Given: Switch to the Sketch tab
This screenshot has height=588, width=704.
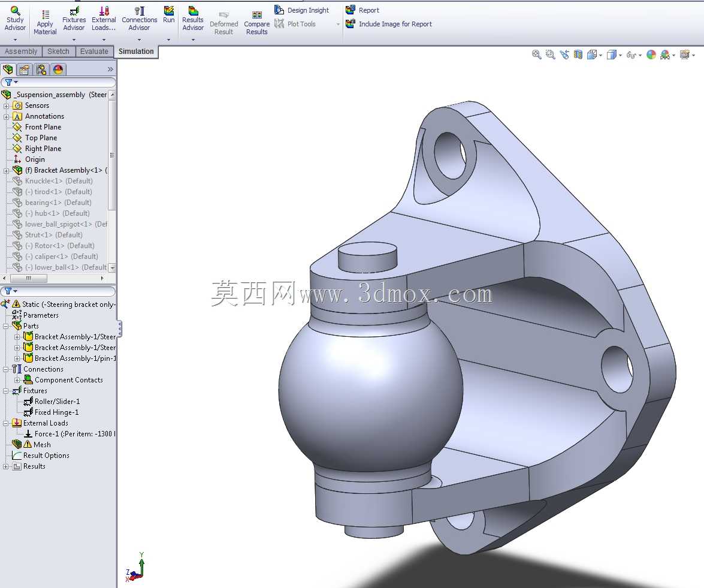Looking at the screenshot, I should (58, 51).
